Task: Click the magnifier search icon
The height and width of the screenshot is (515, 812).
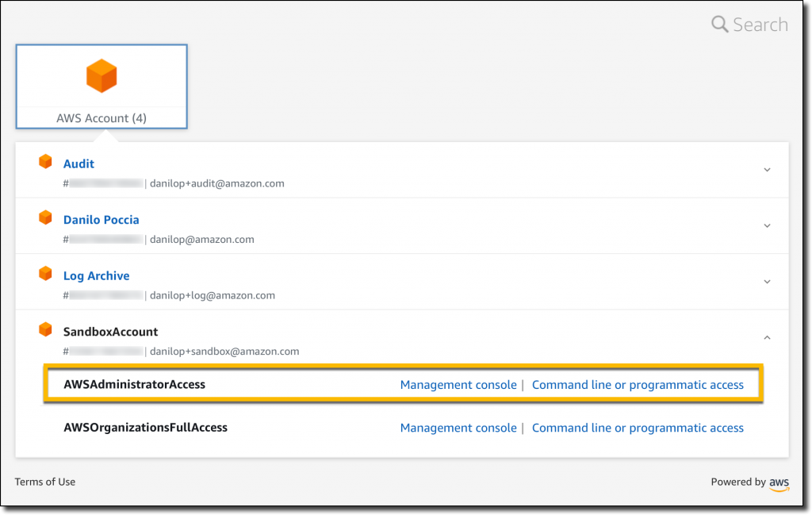Action: 719,24
